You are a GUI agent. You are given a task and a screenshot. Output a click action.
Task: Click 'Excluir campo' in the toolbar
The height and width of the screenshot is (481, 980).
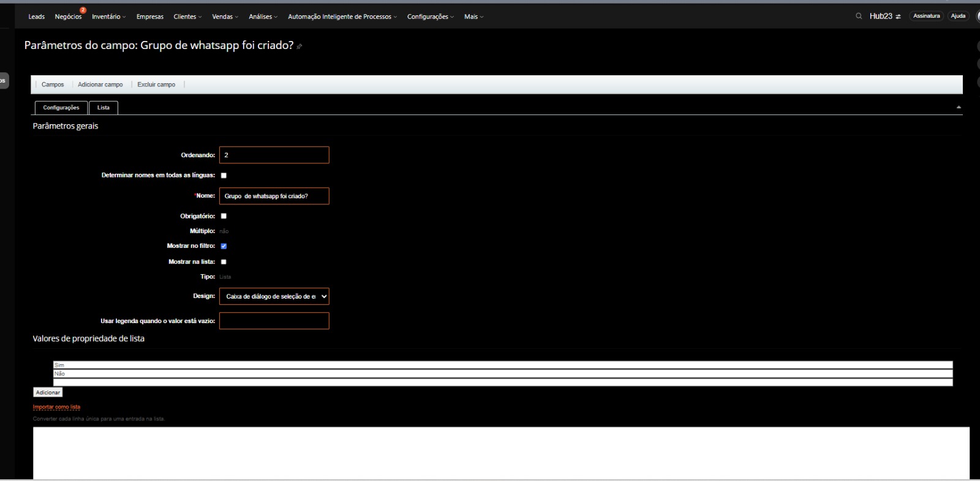click(x=156, y=84)
